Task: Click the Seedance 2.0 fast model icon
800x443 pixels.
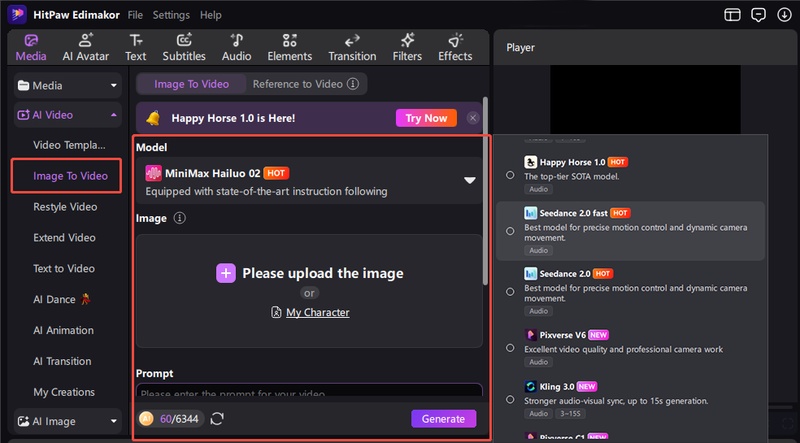Action: point(531,213)
